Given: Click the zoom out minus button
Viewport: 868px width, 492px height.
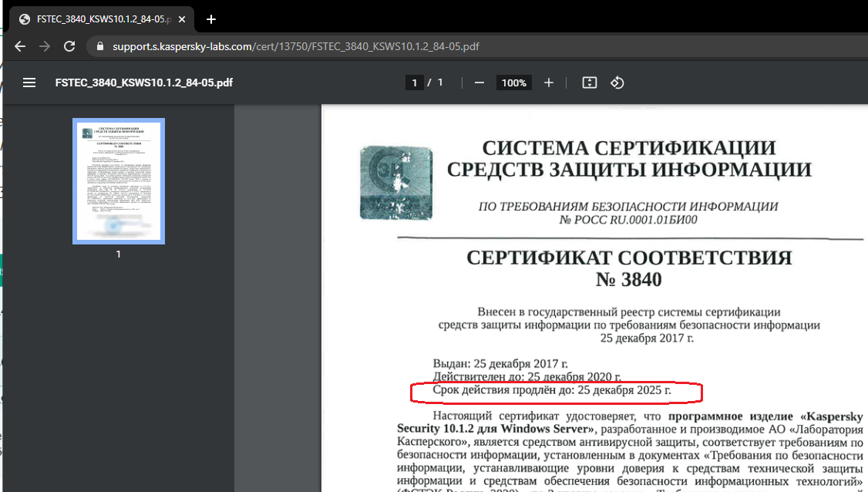Looking at the screenshot, I should click(479, 83).
